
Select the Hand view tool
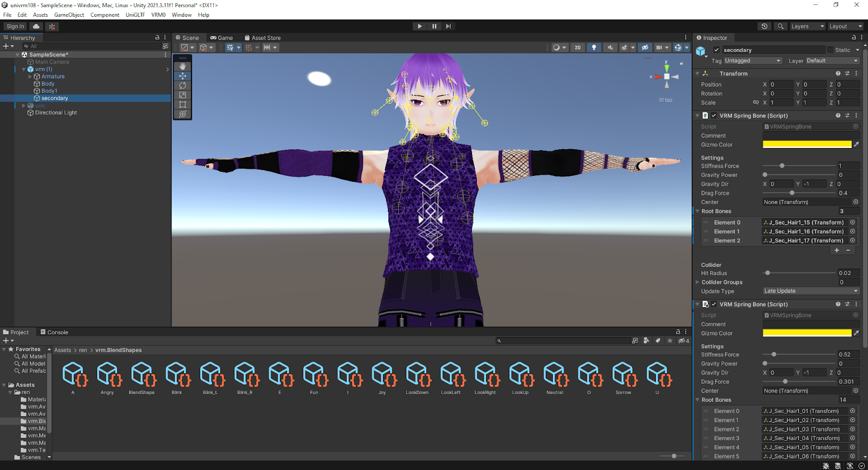click(x=182, y=66)
